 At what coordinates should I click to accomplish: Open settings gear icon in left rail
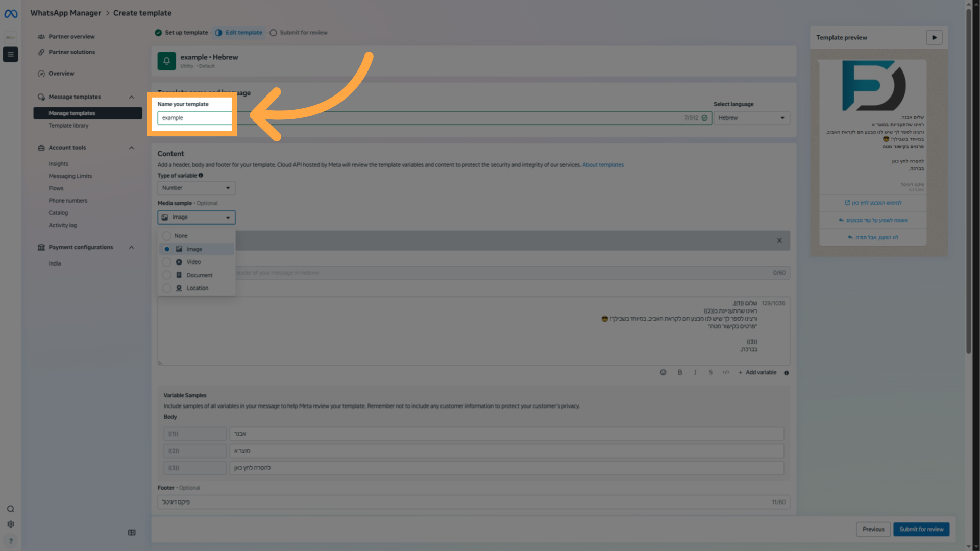11,524
